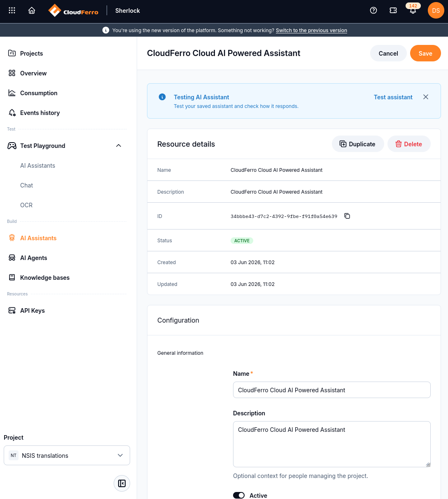Click the Test Playground gamepad icon
The width and height of the screenshot is (448, 499).
coord(12,145)
